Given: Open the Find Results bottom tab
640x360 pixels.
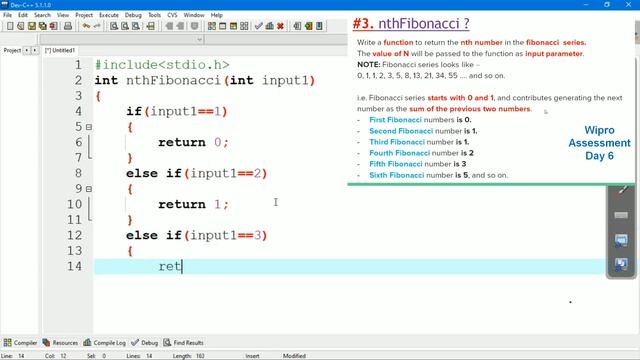Looking at the screenshot, I should [x=184, y=343].
